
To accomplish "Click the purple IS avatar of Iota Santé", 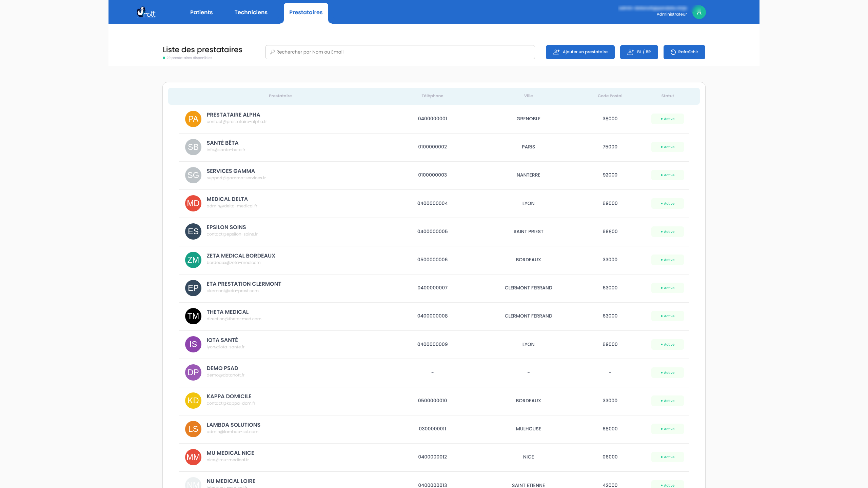I will pyautogui.click(x=193, y=344).
